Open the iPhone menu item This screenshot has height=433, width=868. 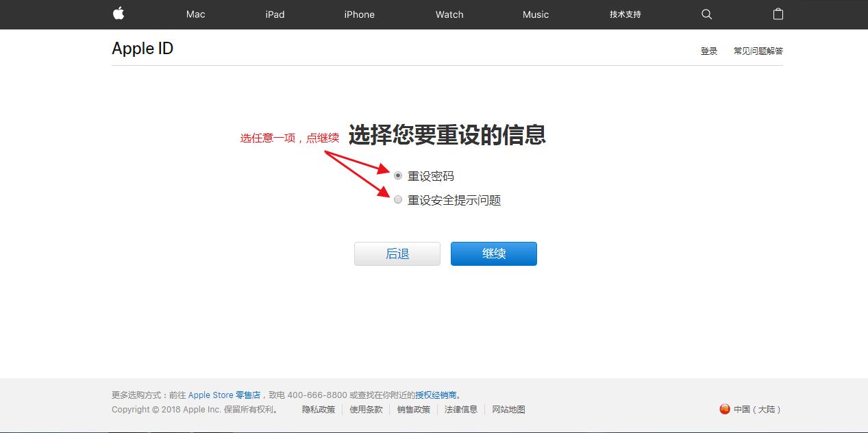[359, 14]
